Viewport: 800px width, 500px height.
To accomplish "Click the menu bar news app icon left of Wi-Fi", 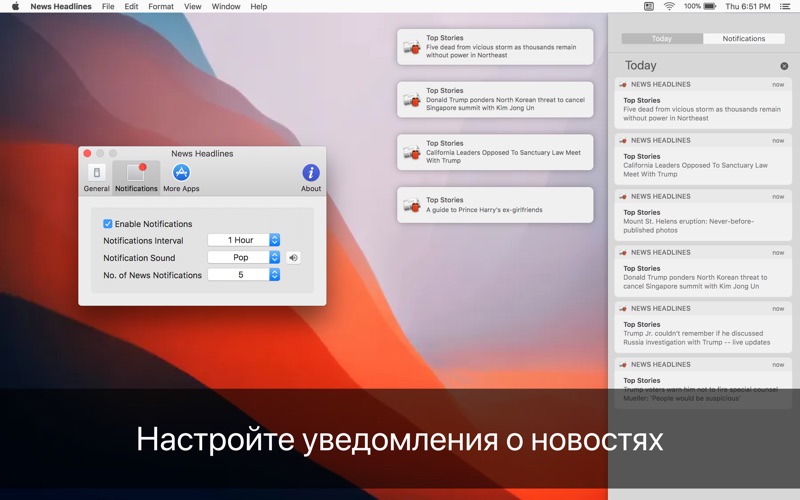I will pos(648,7).
